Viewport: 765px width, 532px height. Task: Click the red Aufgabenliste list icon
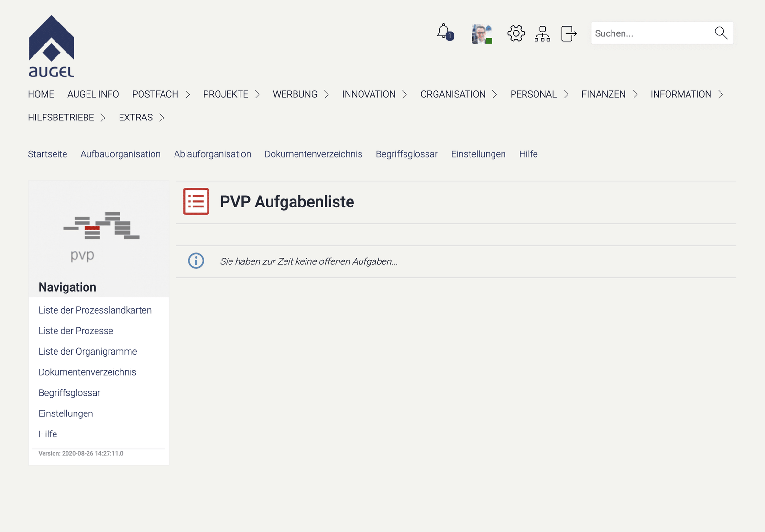tap(196, 201)
